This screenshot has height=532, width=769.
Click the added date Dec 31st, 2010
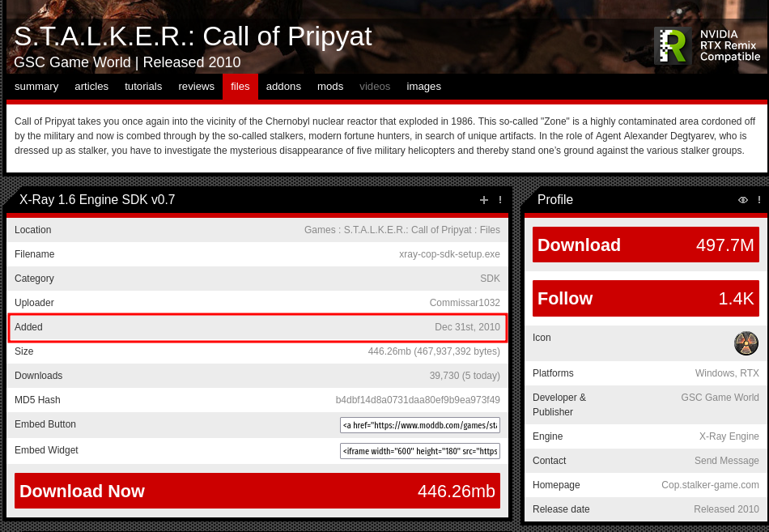click(x=467, y=327)
